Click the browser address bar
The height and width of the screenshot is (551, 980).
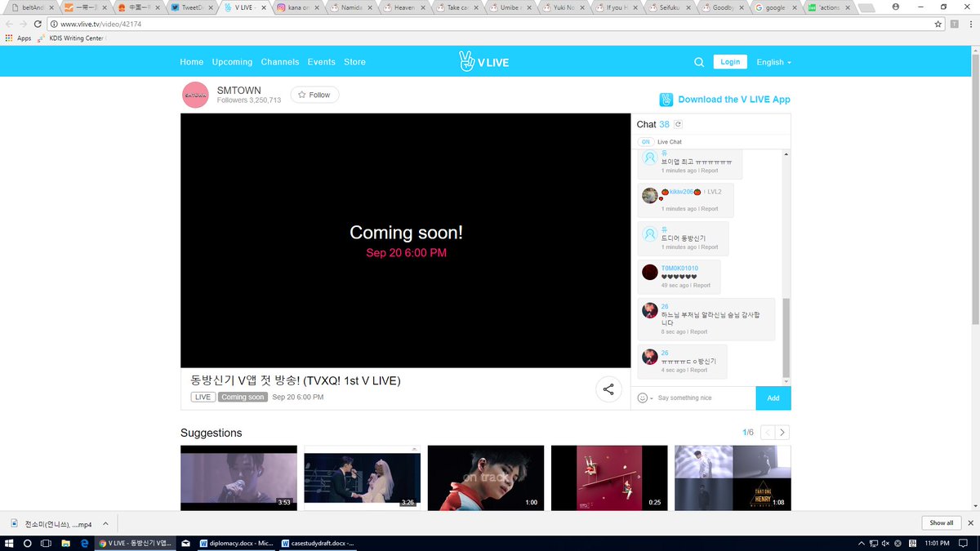(x=490, y=24)
